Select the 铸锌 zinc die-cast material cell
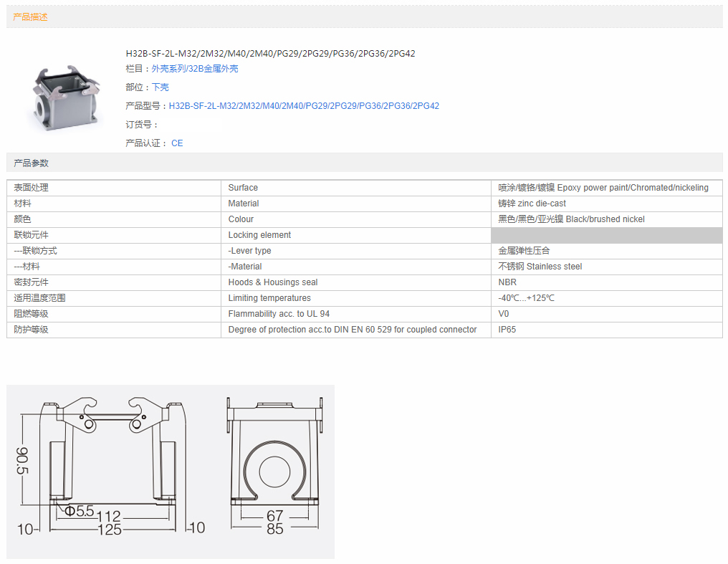The width and height of the screenshot is (728, 564). click(532, 204)
